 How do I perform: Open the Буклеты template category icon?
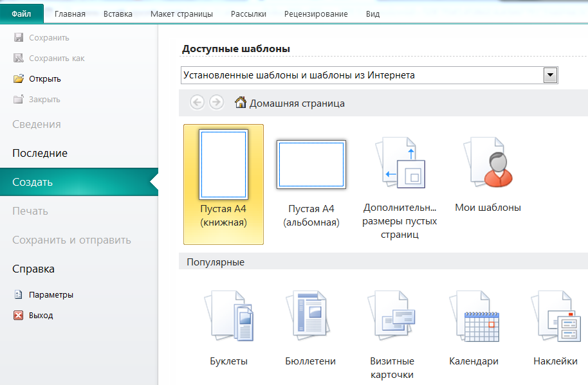229,316
